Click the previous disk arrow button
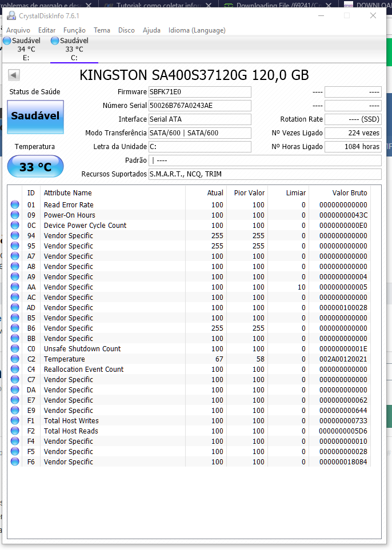The height and width of the screenshot is (550, 392). click(14, 75)
